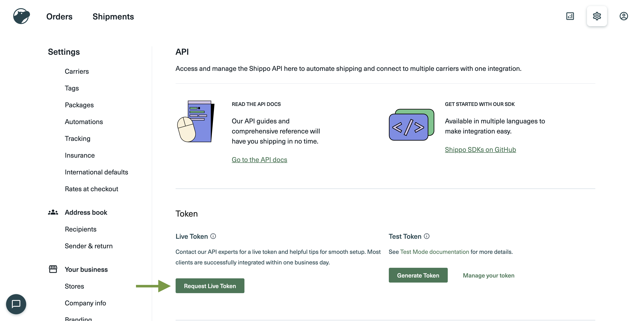The image size is (644, 321).
Task: Open the analytics bar chart icon
Action: click(570, 16)
